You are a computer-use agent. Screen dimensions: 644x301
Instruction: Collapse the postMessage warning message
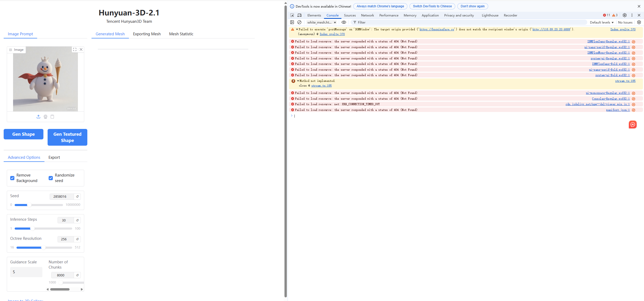[x=297, y=30]
